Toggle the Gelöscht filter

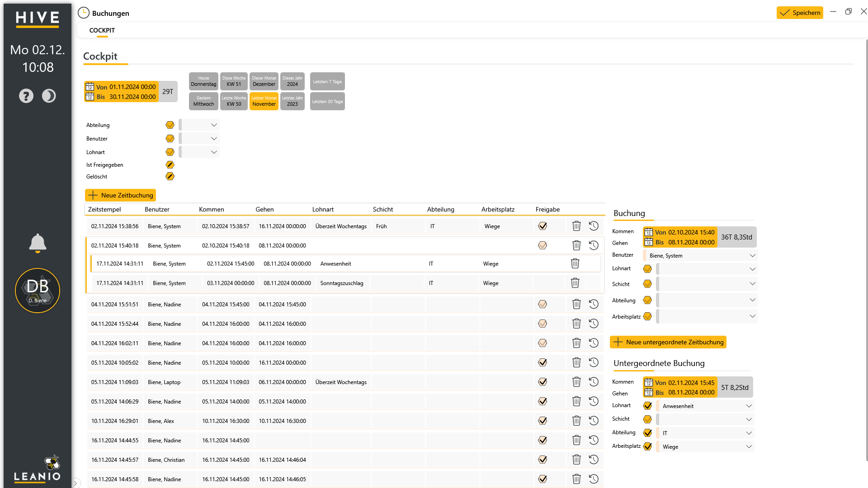click(170, 176)
